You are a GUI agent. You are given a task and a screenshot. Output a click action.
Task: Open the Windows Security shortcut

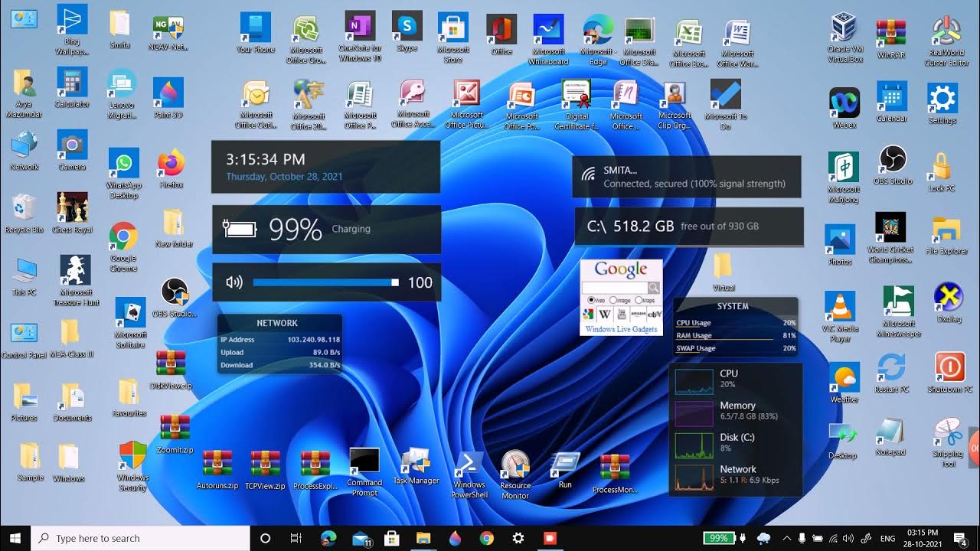[x=132, y=466]
